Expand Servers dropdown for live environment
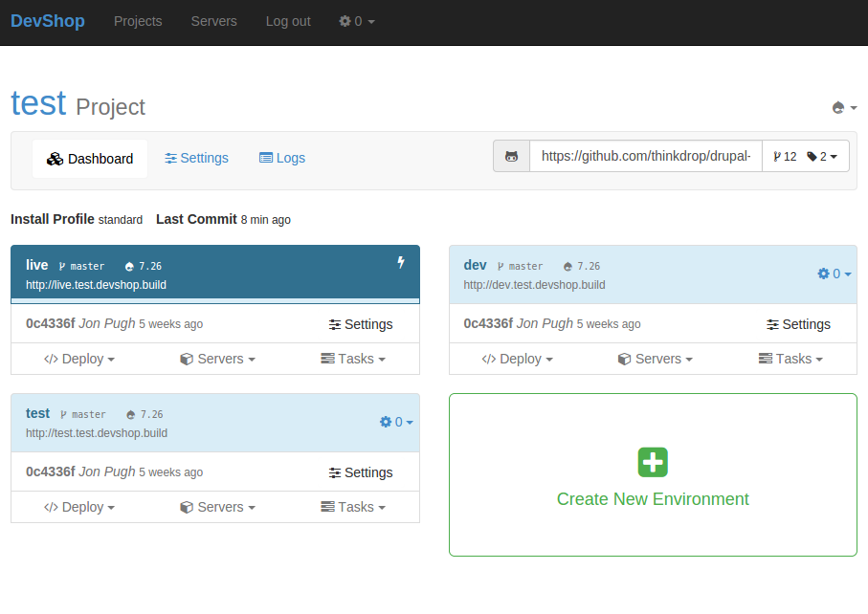Viewport: 868px width, 614px height. (x=217, y=359)
